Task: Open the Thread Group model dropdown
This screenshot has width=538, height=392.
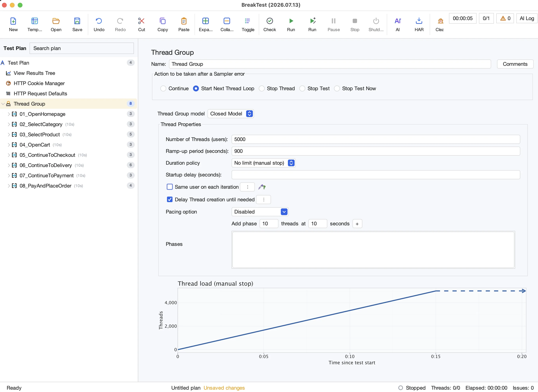Action: point(231,114)
